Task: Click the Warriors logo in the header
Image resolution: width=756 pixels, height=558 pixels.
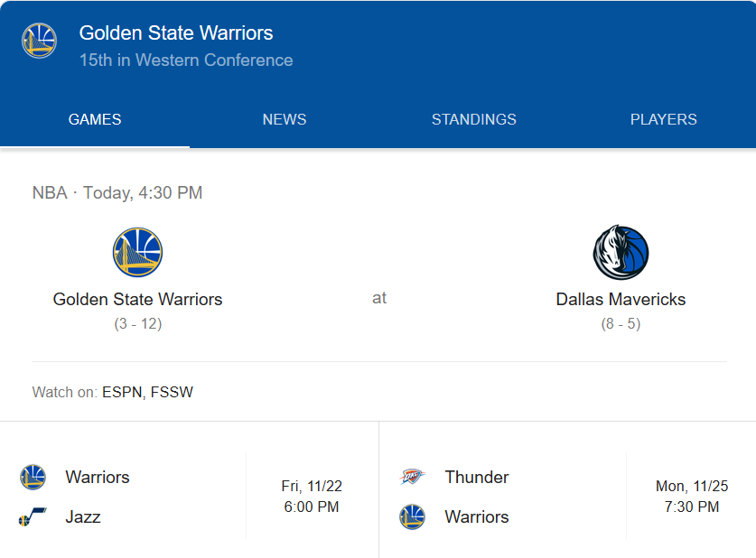Action: 40,42
